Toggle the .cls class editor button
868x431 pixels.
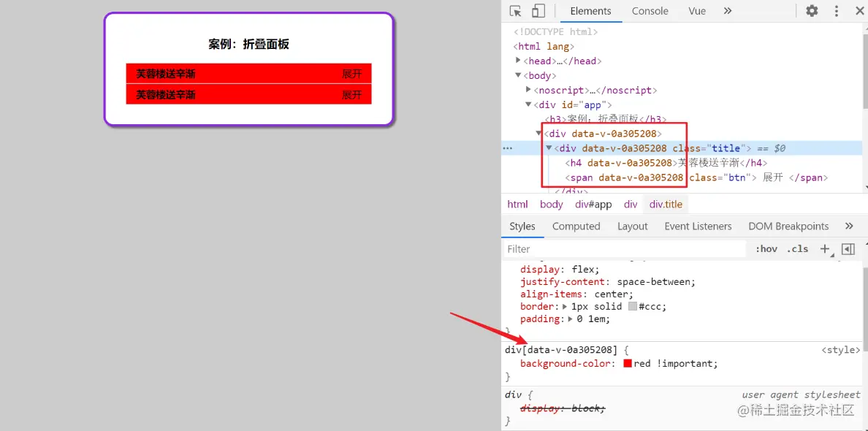point(798,249)
